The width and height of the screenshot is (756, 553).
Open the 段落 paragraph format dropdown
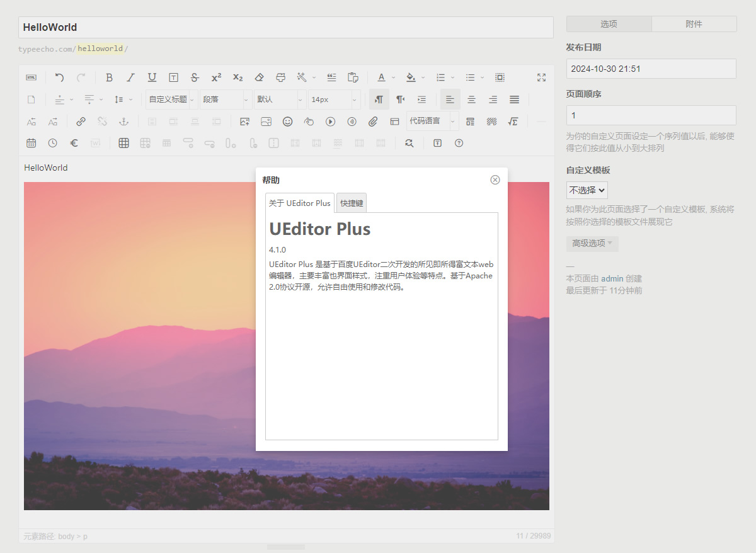(x=226, y=100)
